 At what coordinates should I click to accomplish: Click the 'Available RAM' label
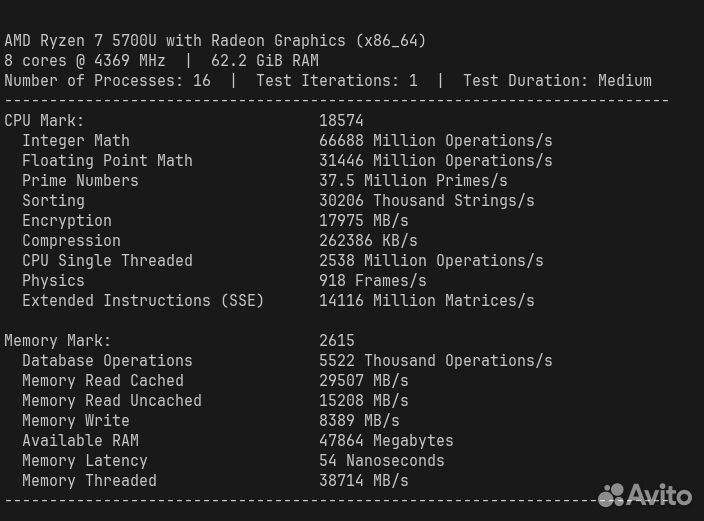point(80,441)
